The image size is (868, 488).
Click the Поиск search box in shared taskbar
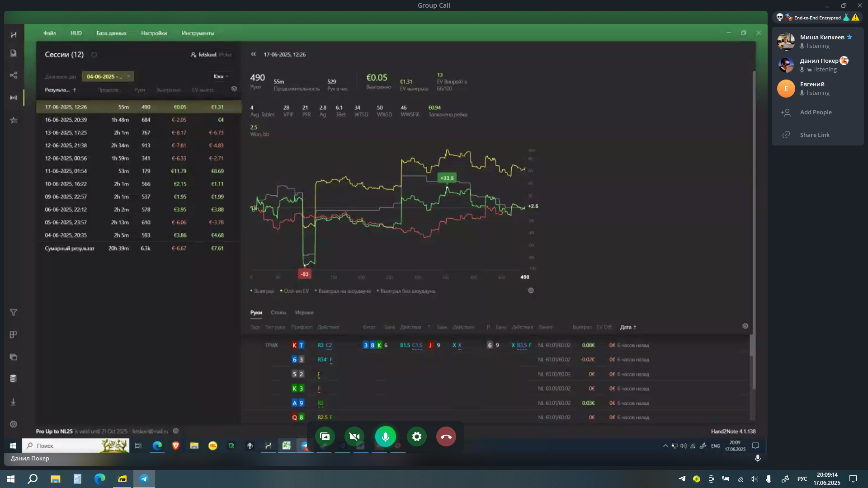pos(75,446)
